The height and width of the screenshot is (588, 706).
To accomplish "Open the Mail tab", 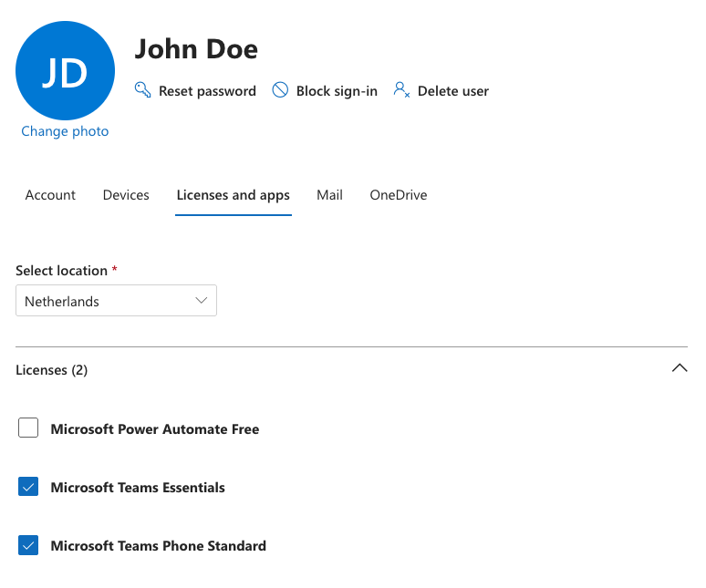I will (329, 195).
